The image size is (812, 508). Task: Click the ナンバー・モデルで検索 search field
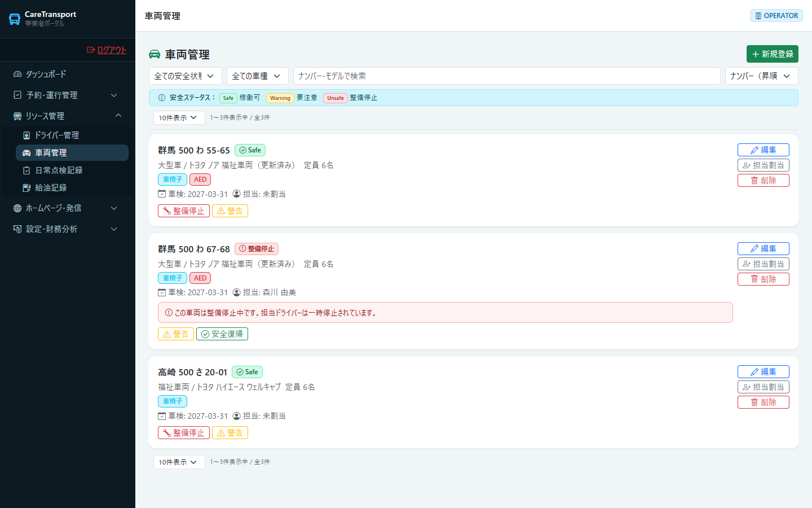507,76
